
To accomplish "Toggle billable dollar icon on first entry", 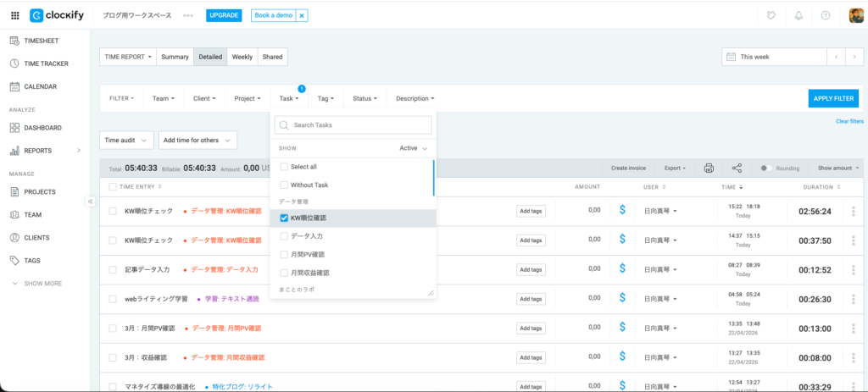I will pyautogui.click(x=622, y=210).
